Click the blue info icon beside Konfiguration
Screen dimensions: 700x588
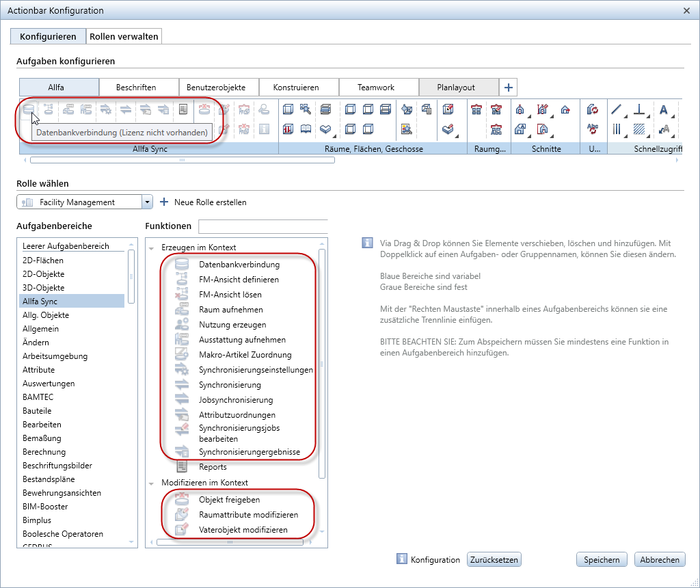pyautogui.click(x=402, y=559)
